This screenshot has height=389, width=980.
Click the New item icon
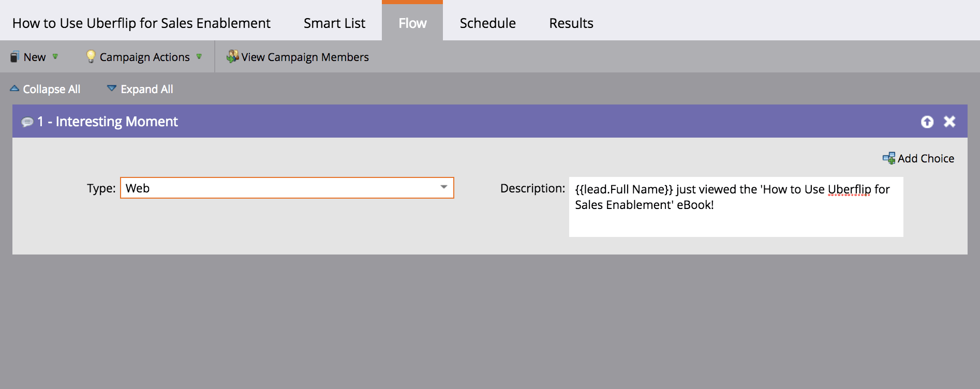14,57
